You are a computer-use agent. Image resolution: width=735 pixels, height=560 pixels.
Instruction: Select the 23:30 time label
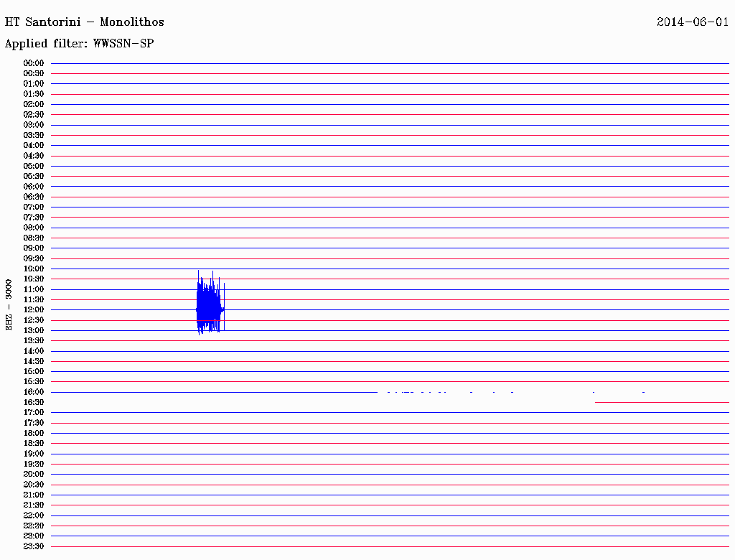(34, 546)
